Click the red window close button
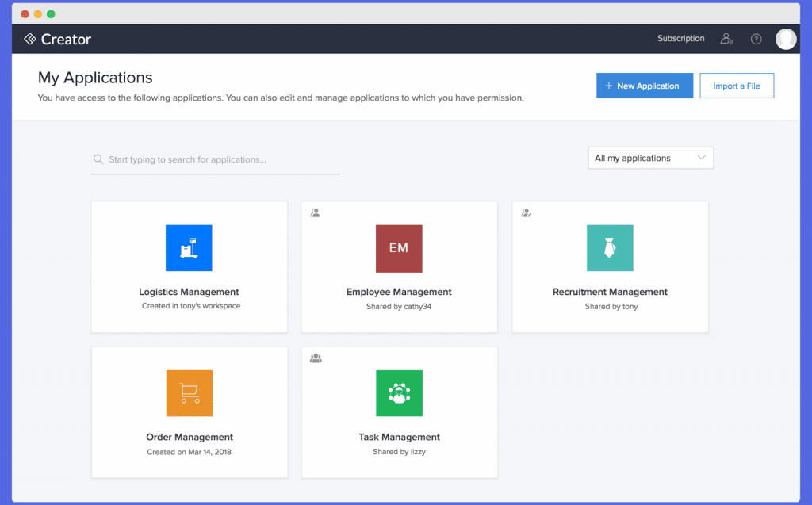Viewport: 812px width, 505px height. click(x=25, y=14)
